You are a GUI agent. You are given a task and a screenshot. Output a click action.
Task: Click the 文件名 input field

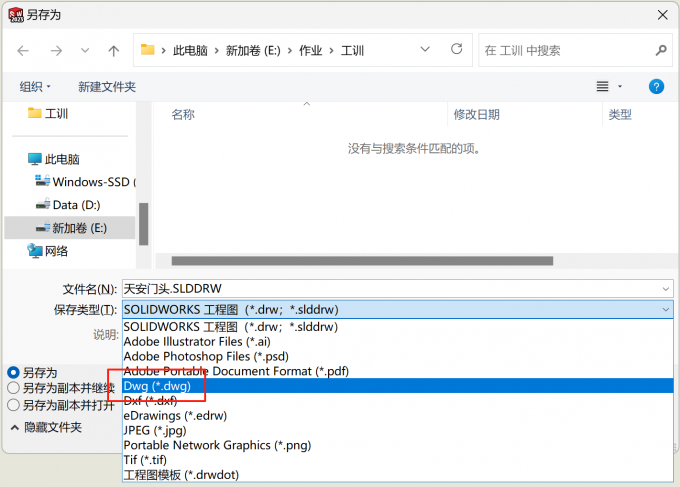pyautogui.click(x=390, y=289)
